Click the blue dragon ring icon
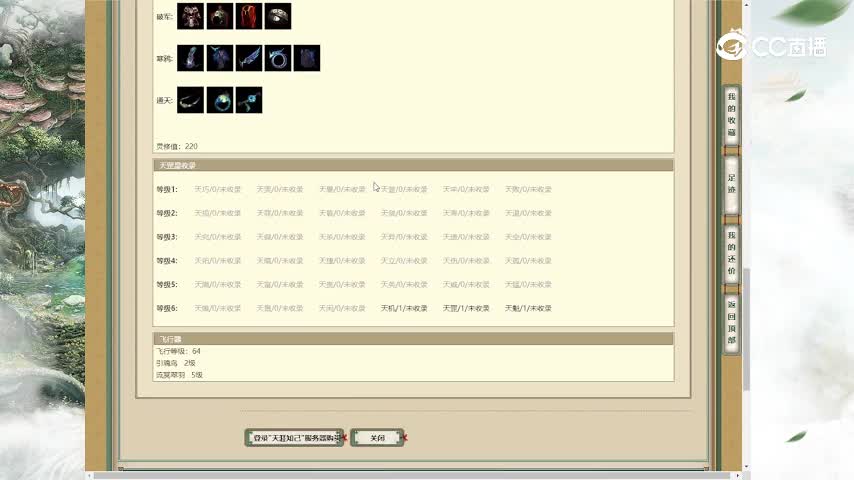Viewport: 854px width, 480px height. [x=278, y=58]
